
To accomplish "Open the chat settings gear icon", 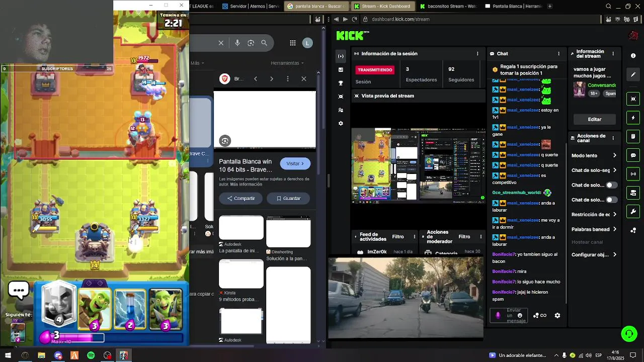I will (x=557, y=315).
